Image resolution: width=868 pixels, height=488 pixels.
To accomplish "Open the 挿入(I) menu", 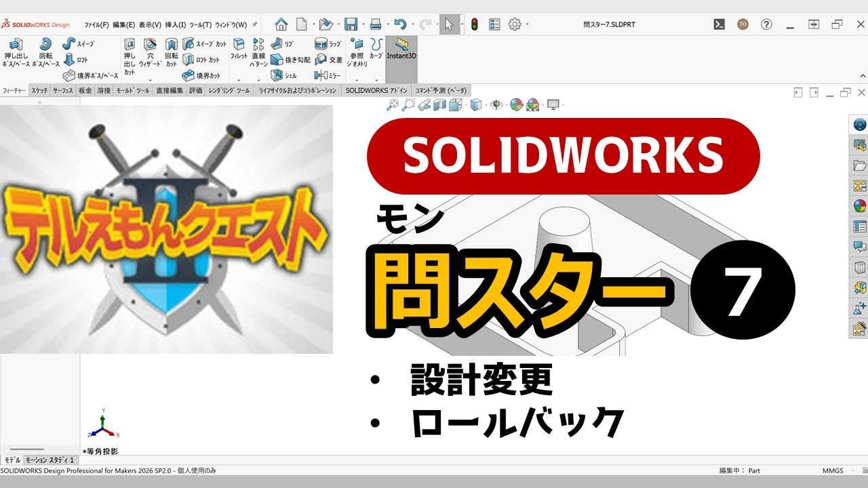I will (176, 24).
